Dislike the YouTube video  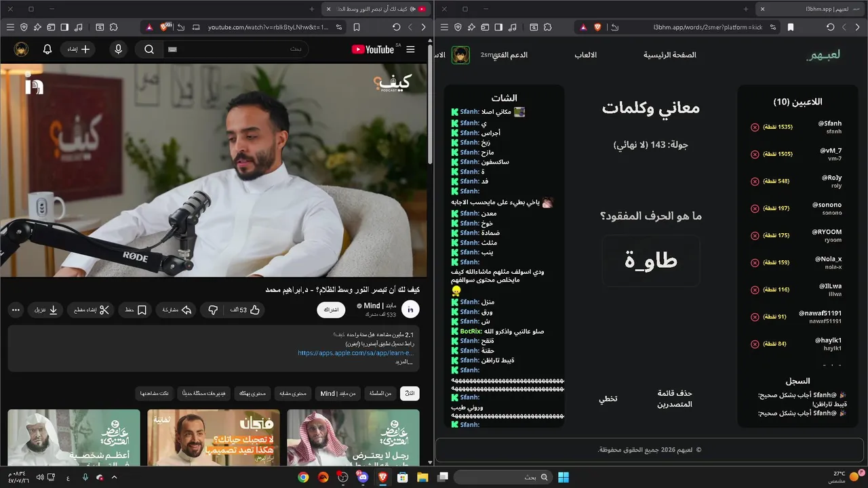click(213, 310)
